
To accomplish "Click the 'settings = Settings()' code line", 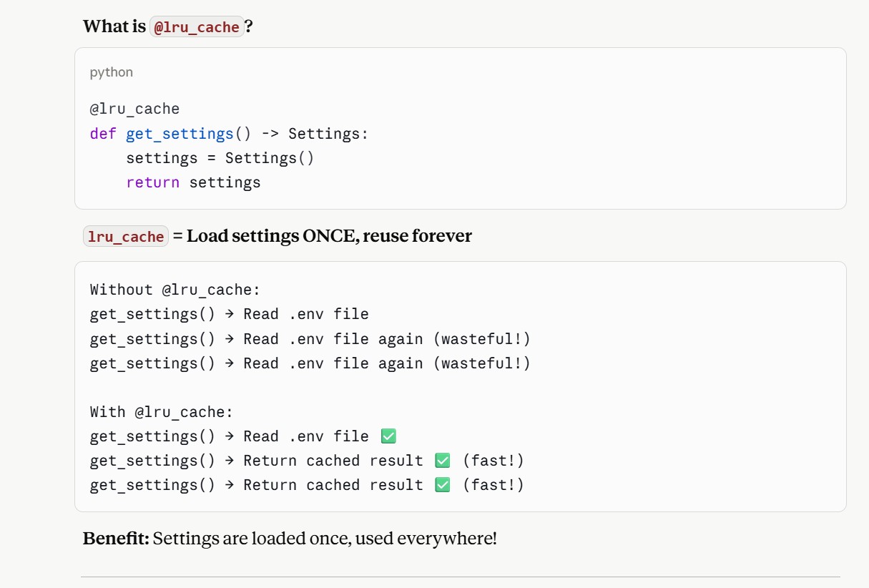I will (220, 158).
